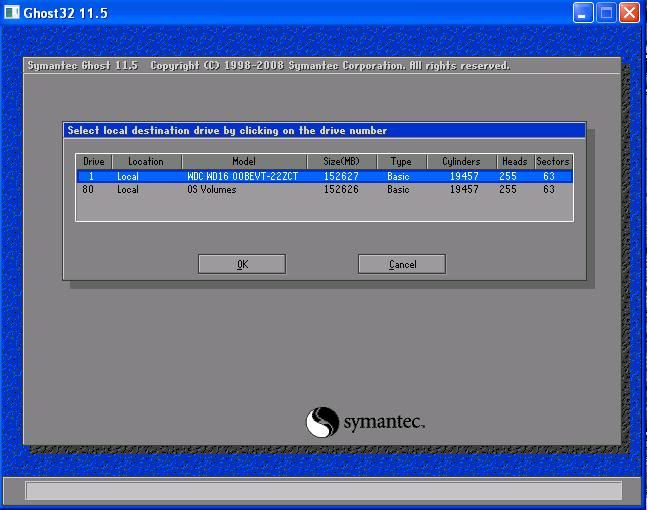Click the Location column header
This screenshot has width=648, height=510.
click(147, 162)
